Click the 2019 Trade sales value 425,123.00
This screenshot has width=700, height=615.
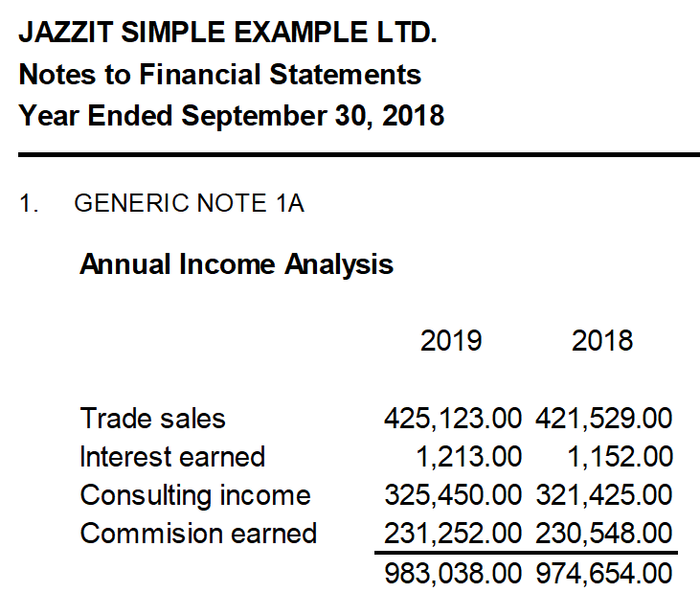[453, 419]
